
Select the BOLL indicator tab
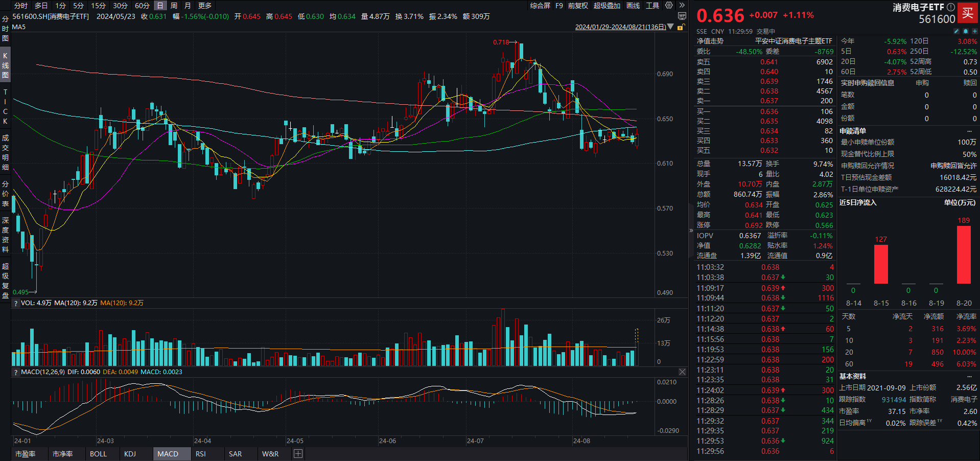(98, 454)
